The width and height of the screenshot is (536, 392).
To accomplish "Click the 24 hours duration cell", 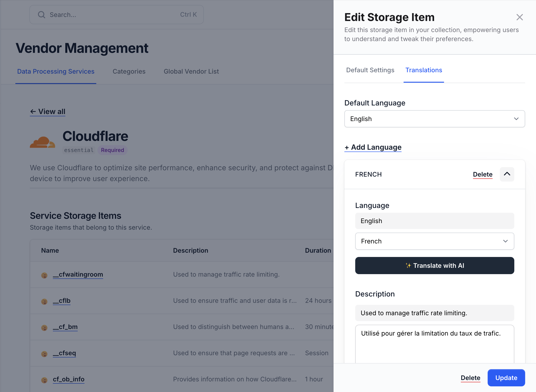I will point(318,301).
